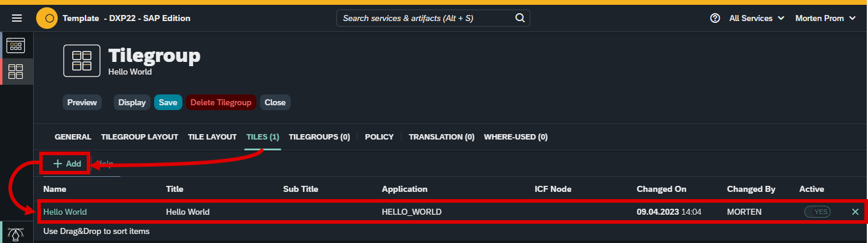Open the Hello World tile link
The height and width of the screenshot is (243, 868).
[x=65, y=212]
